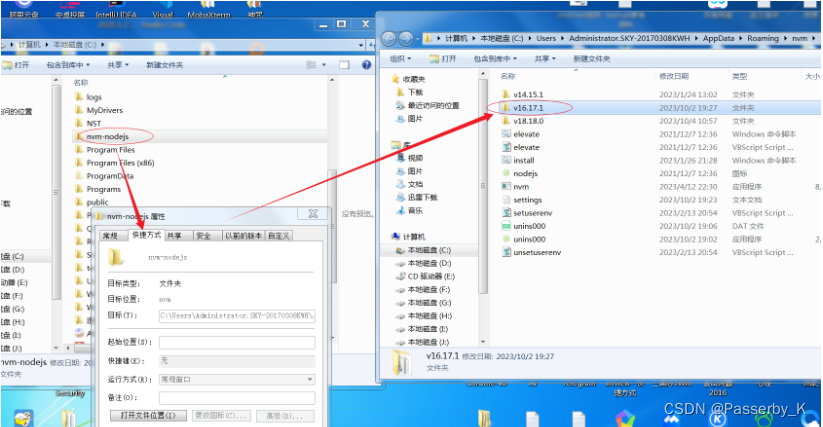
Task: Click Users in the address breadcrumb
Action: [x=546, y=38]
